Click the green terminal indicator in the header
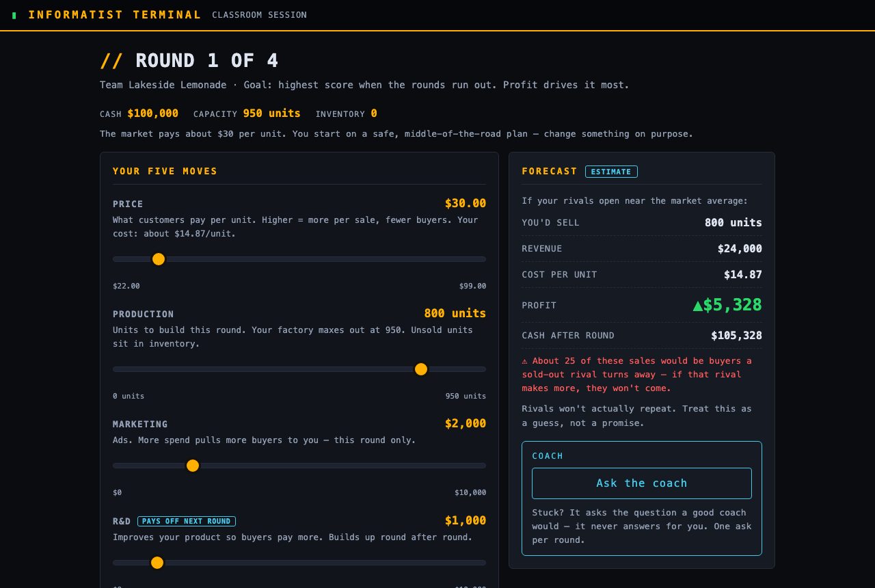This screenshot has width=875, height=588. coord(14,15)
